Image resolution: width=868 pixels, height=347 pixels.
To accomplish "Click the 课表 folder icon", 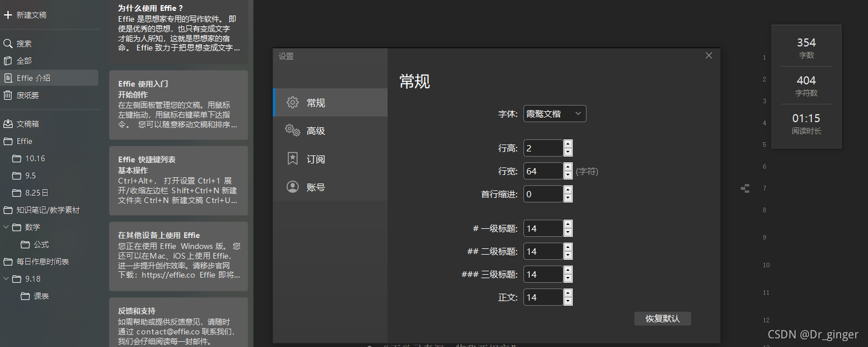I will [x=25, y=296].
